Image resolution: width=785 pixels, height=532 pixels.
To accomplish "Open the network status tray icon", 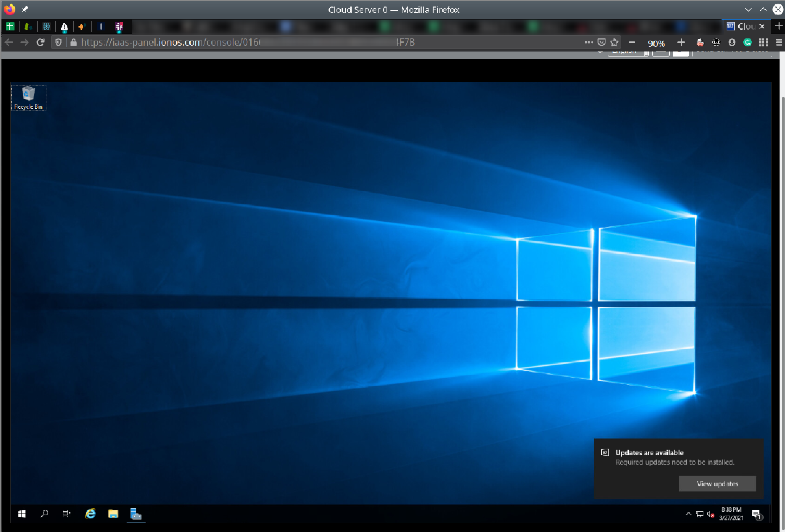I will tap(700, 514).
